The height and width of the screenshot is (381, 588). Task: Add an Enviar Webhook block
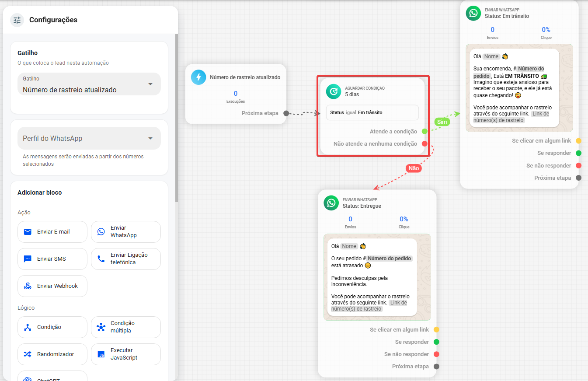[52, 286]
